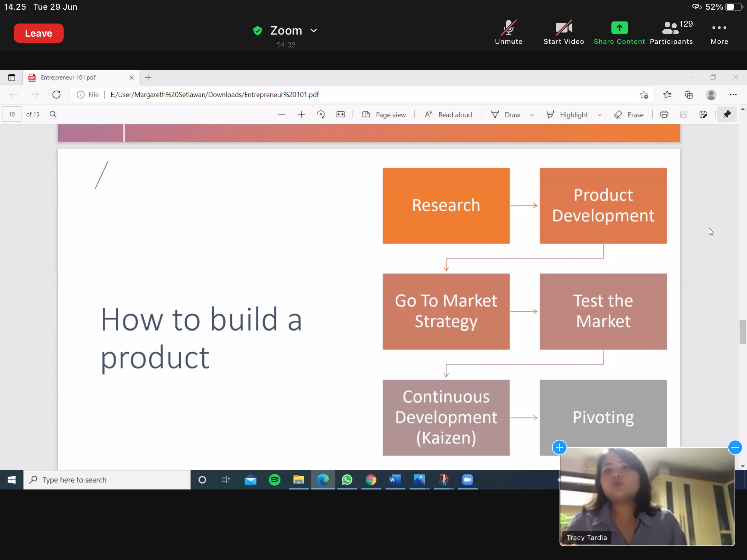Expand the Zoom meeting info chevron
This screenshot has height=560, width=747.
(314, 30)
